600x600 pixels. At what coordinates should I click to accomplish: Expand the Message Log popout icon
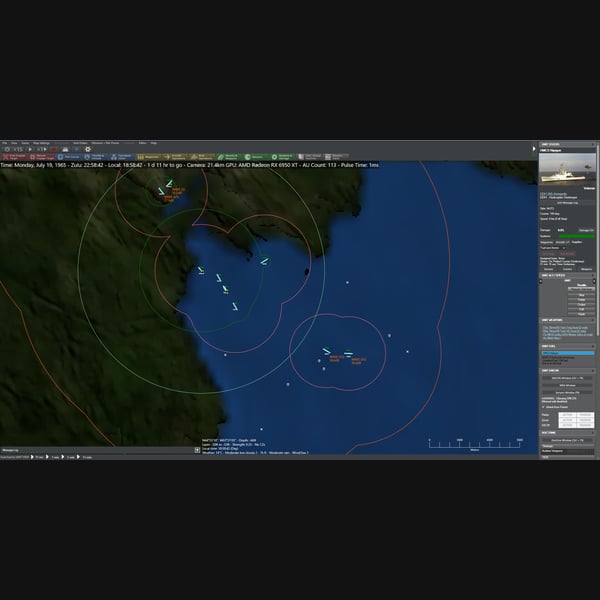[197, 450]
